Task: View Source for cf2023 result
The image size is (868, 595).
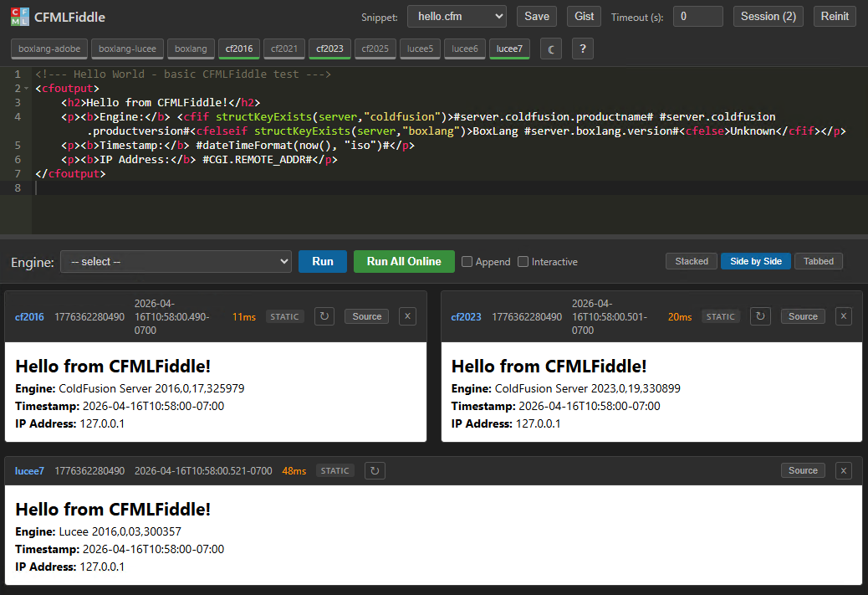Action: pos(804,316)
